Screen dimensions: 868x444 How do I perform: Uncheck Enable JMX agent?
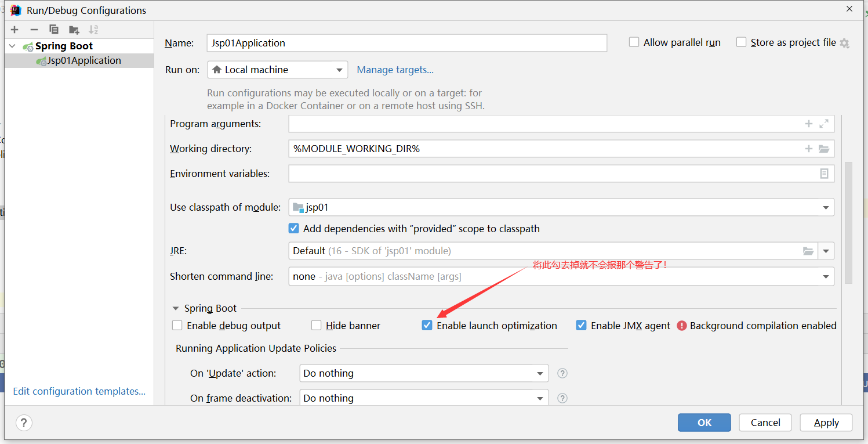tap(581, 326)
